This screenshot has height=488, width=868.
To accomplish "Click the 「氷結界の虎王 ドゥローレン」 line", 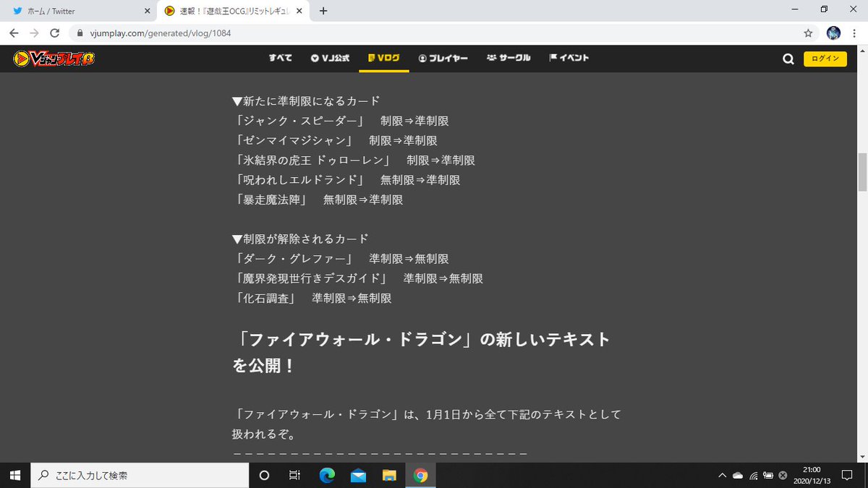I will pyautogui.click(x=355, y=160).
